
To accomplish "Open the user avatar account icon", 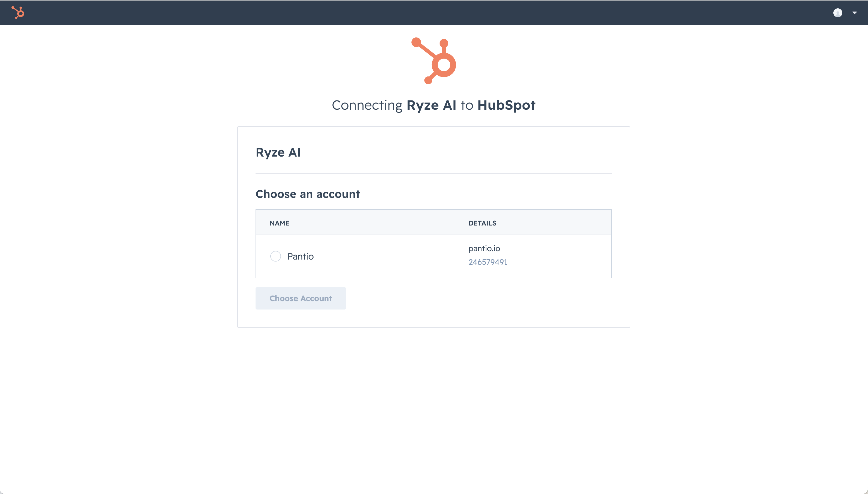I will pyautogui.click(x=838, y=13).
